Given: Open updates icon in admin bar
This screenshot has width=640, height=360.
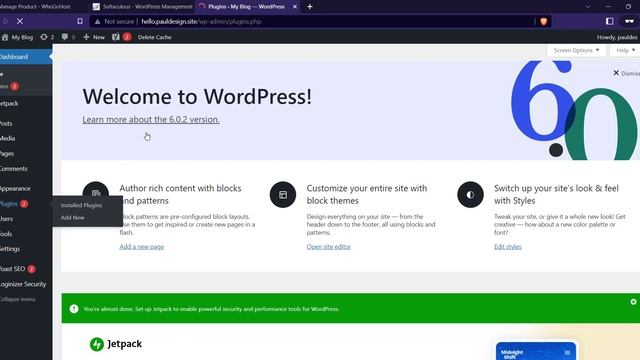Looking at the screenshot, I should click(47, 37).
